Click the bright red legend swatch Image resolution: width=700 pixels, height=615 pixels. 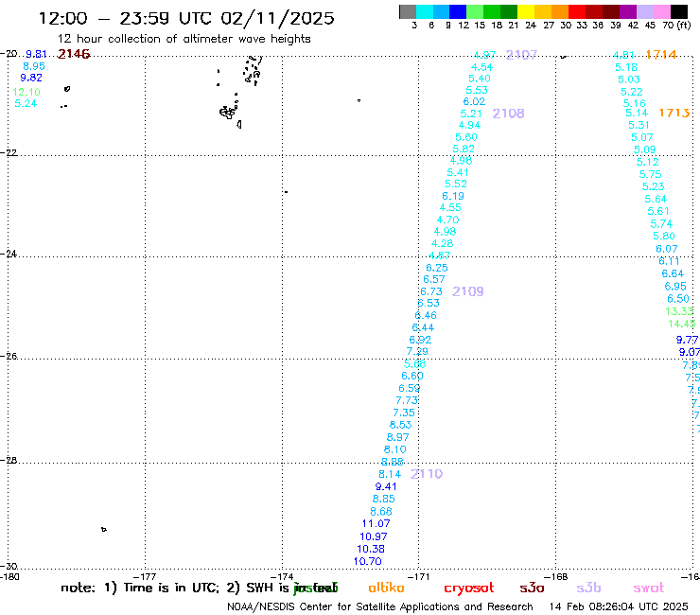click(x=577, y=11)
